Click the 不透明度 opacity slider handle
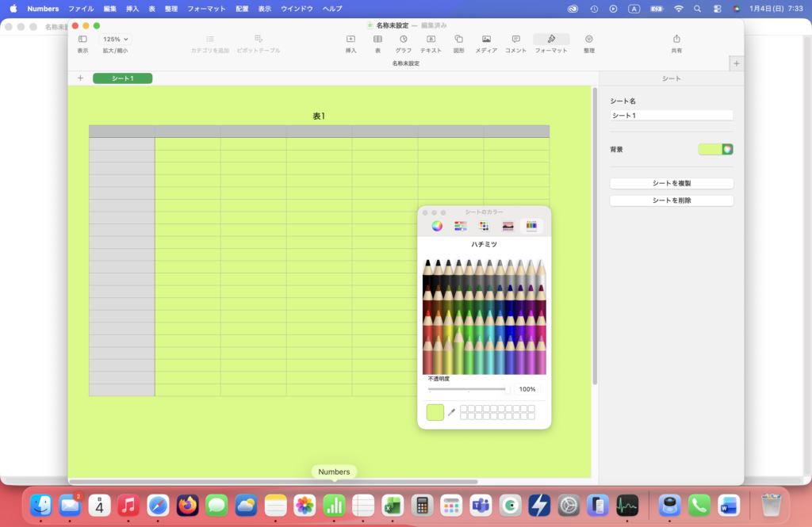This screenshot has height=527, width=812. (508, 389)
